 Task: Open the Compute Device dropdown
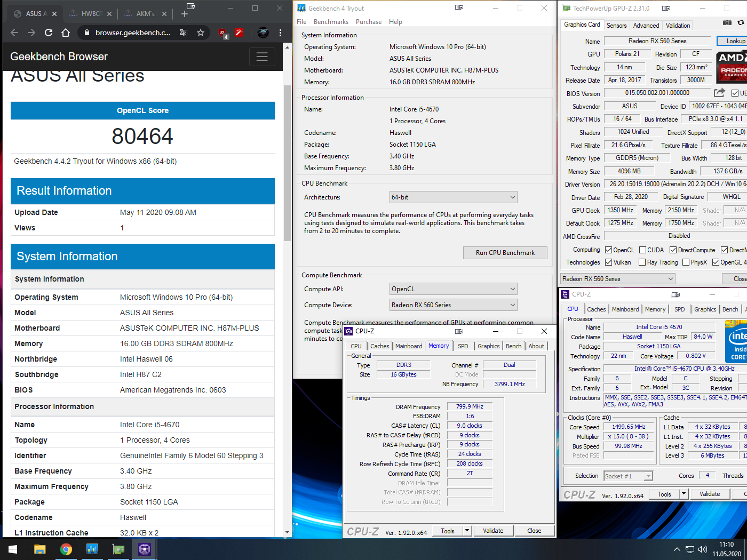click(454, 305)
